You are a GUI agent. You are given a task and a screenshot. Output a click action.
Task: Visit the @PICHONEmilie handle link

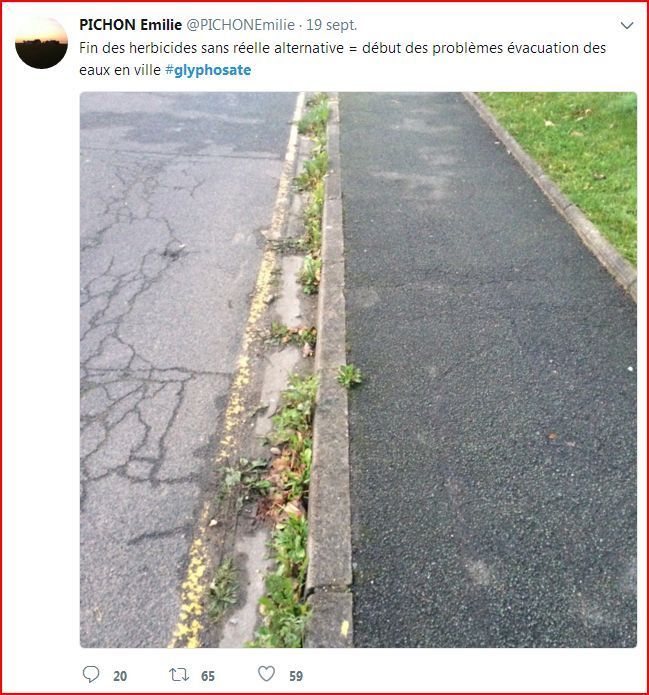tap(240, 25)
